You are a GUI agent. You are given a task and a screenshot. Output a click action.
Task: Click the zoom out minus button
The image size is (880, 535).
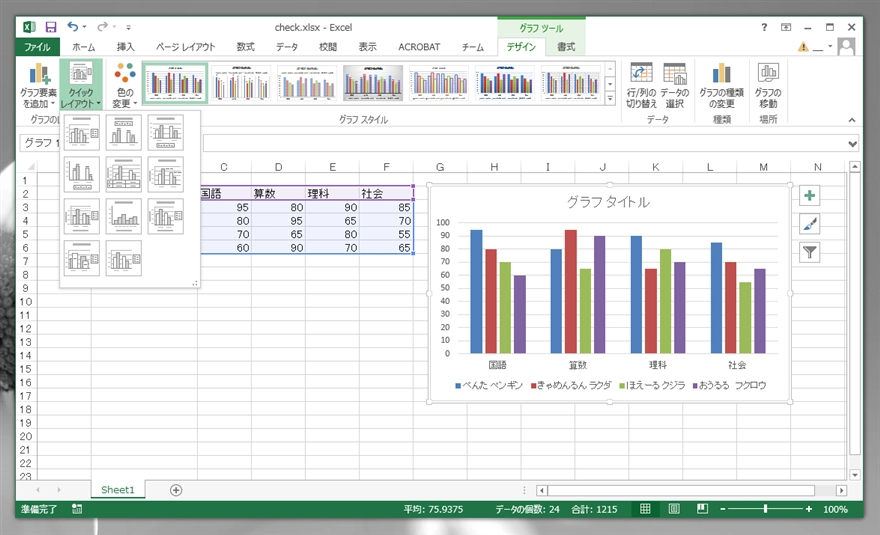tap(723, 509)
